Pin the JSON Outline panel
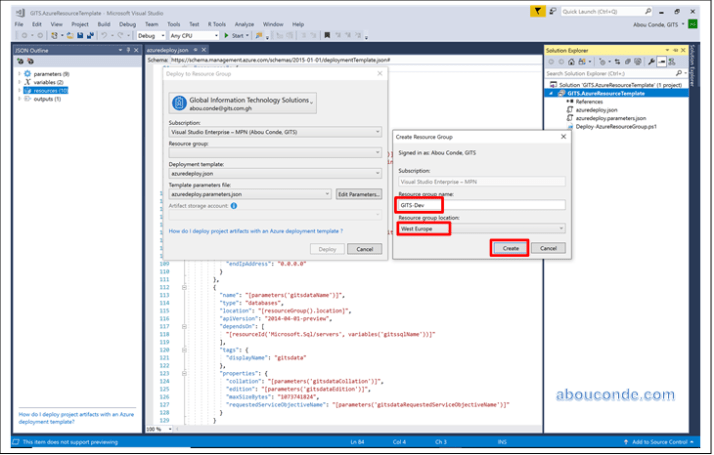Viewport: 714px width, 455px height. (x=126, y=48)
